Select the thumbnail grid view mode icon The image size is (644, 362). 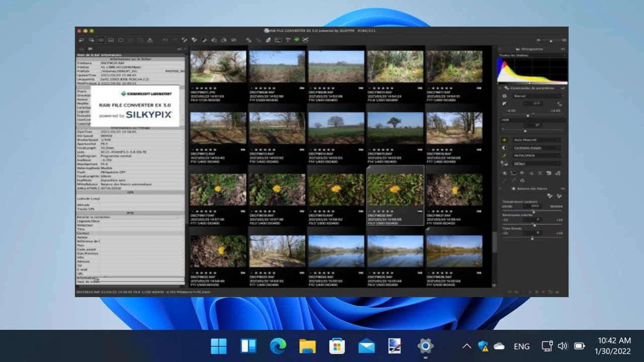tap(101, 40)
